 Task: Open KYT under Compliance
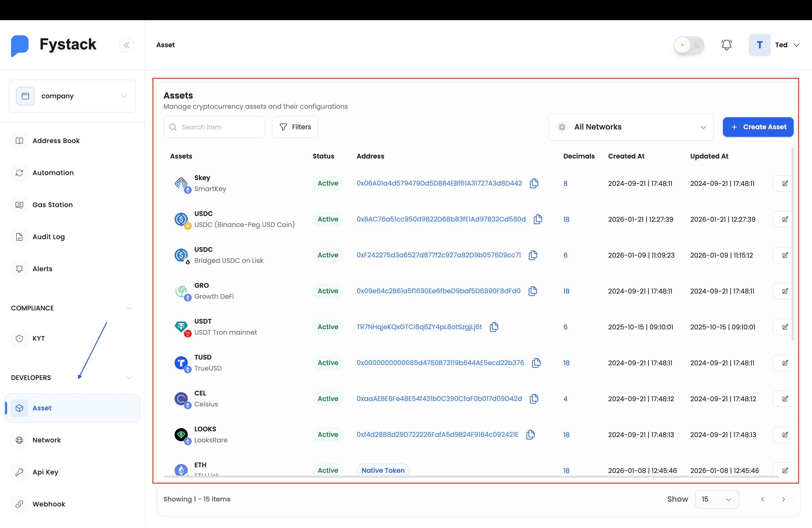[x=72, y=338]
